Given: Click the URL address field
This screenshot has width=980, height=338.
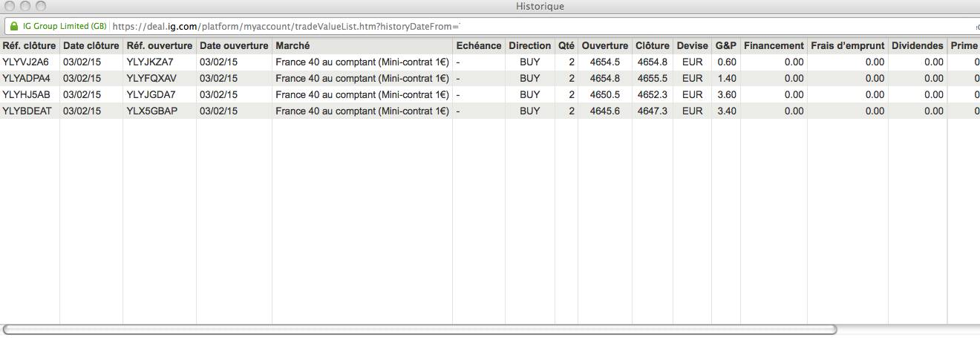Looking at the screenshot, I should click(x=282, y=27).
